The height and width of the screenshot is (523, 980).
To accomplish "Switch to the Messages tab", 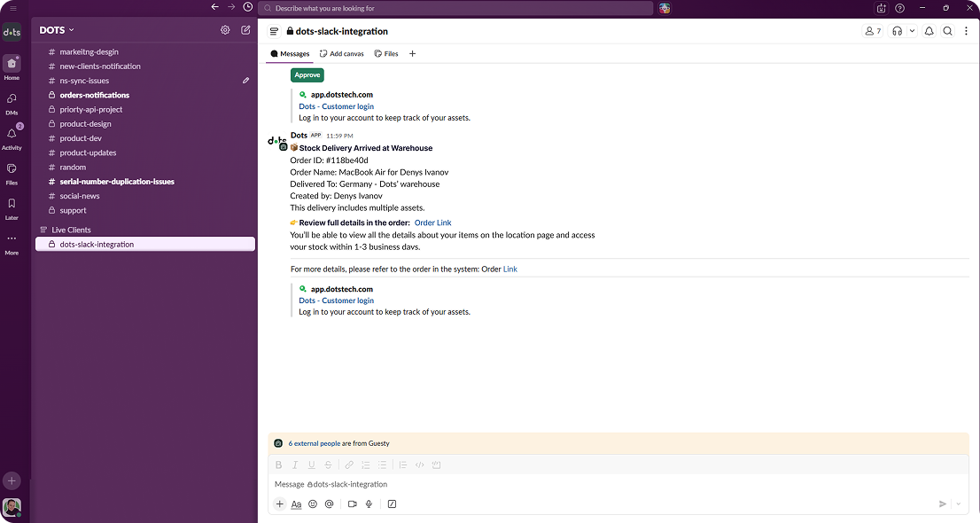I will point(290,54).
